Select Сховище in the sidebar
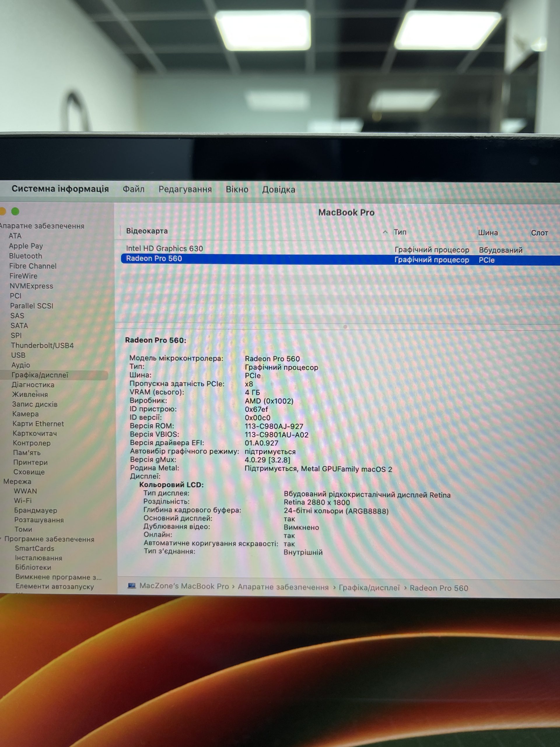Image resolution: width=560 pixels, height=747 pixels. [29, 472]
